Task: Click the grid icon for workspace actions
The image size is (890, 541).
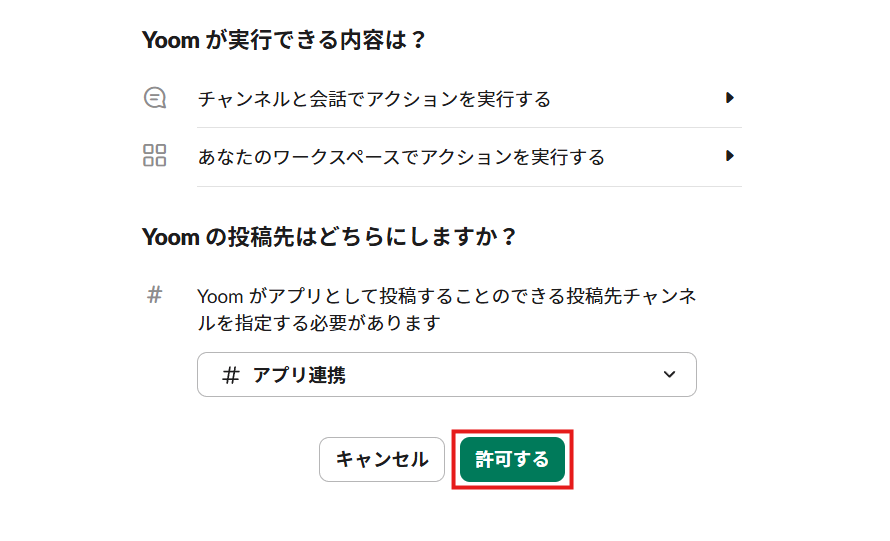Action: [x=154, y=156]
